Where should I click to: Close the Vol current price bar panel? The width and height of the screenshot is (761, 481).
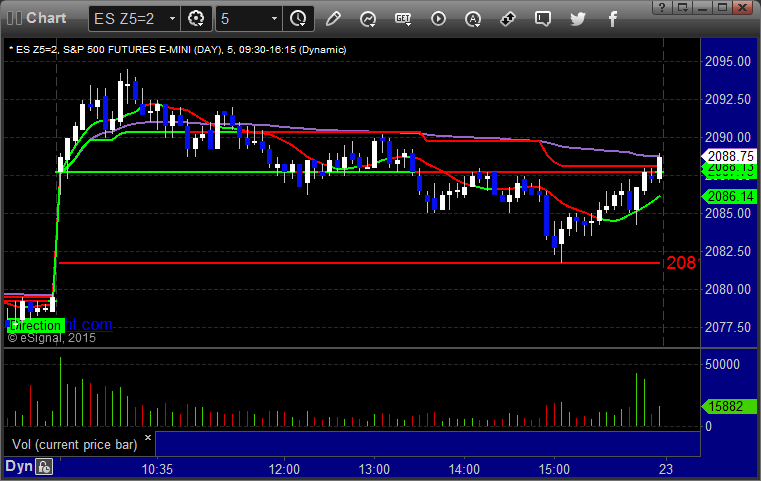click(x=148, y=437)
